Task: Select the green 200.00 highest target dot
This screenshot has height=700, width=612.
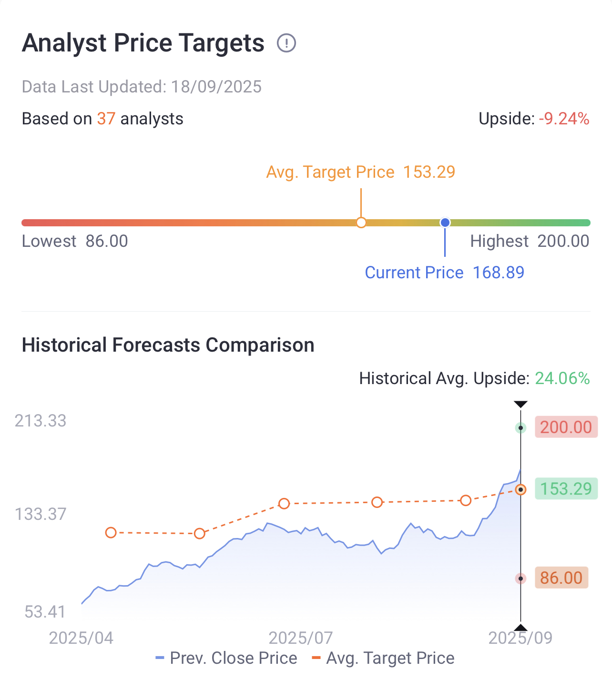Action: (x=521, y=428)
